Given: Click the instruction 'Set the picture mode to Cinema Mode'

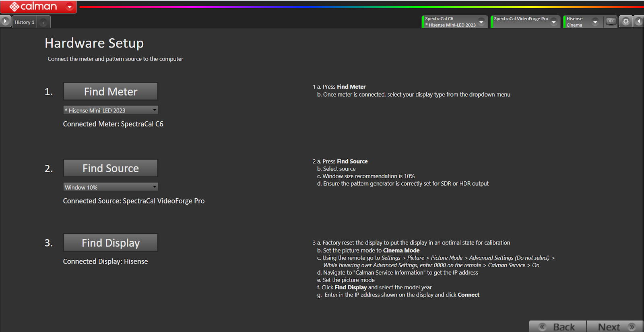Looking at the screenshot, I should click(x=368, y=250).
